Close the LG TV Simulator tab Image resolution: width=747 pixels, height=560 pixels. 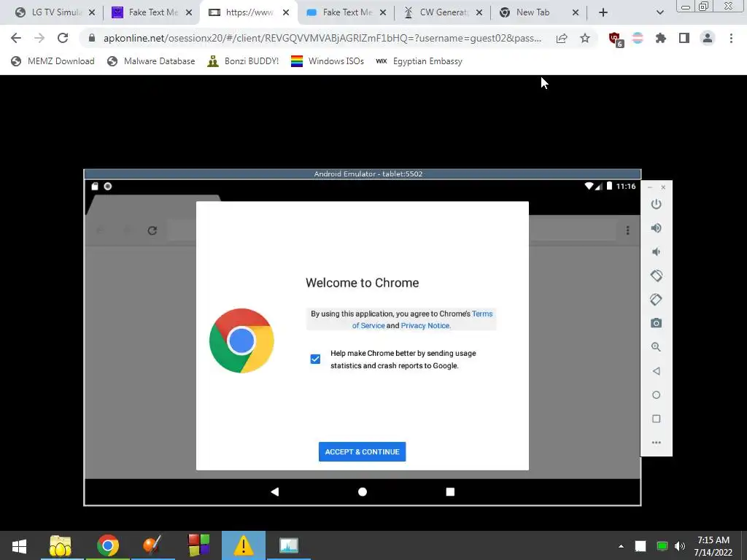[x=92, y=12]
